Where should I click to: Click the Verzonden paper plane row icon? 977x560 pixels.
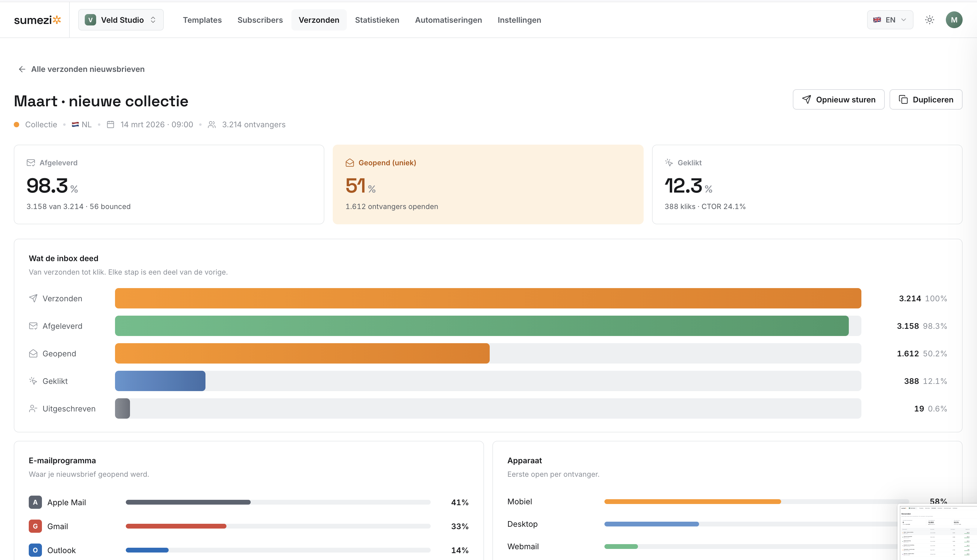coord(33,299)
